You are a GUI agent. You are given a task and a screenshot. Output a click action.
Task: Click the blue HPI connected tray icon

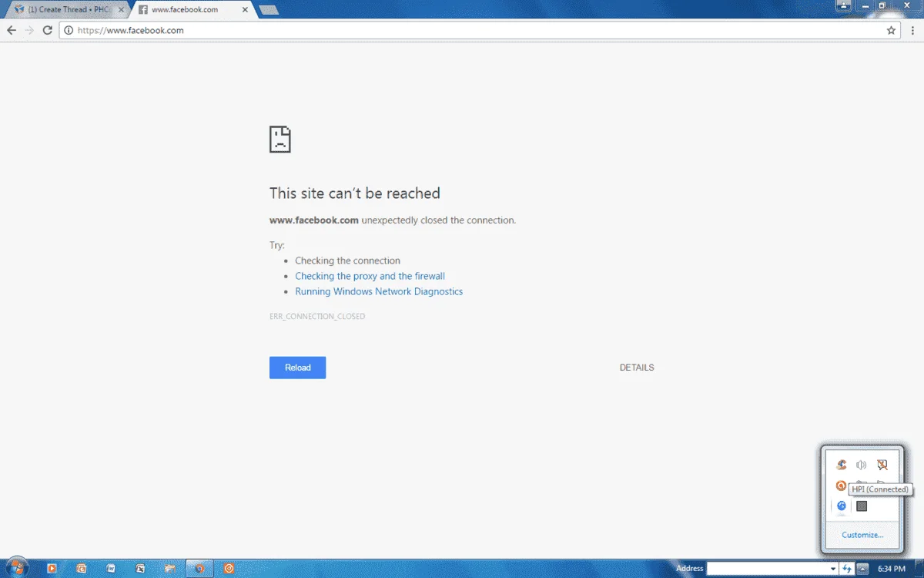[x=842, y=506]
